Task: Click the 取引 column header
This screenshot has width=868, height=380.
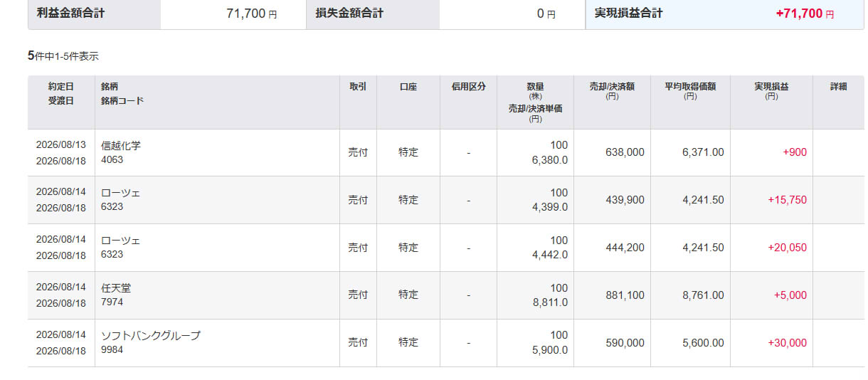Action: 358,87
